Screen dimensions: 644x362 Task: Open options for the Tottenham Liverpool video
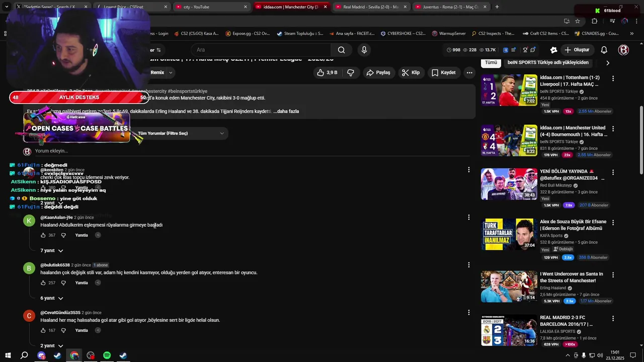click(613, 78)
